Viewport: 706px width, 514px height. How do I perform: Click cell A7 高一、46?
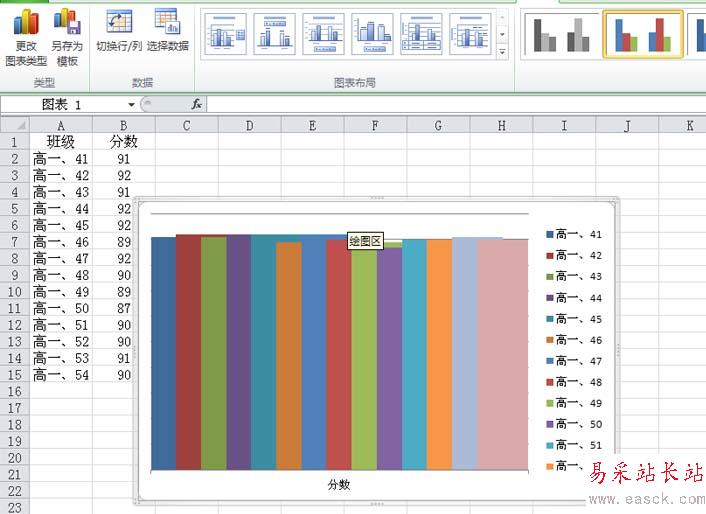point(61,242)
